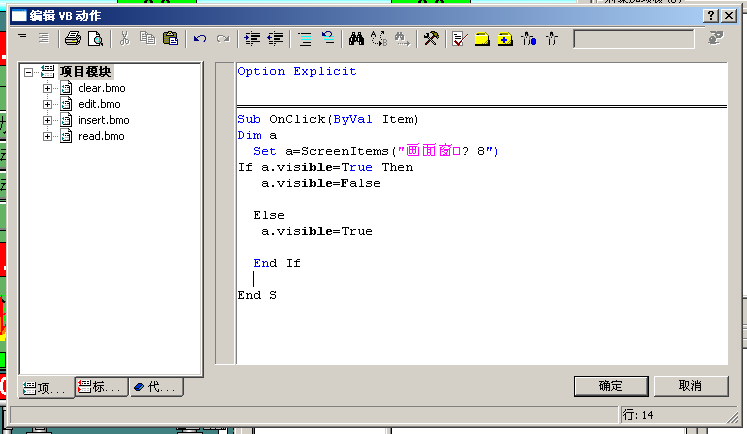Select insert.bmo in project tree
Viewport: 747px width, 434px height.
pyautogui.click(x=103, y=120)
